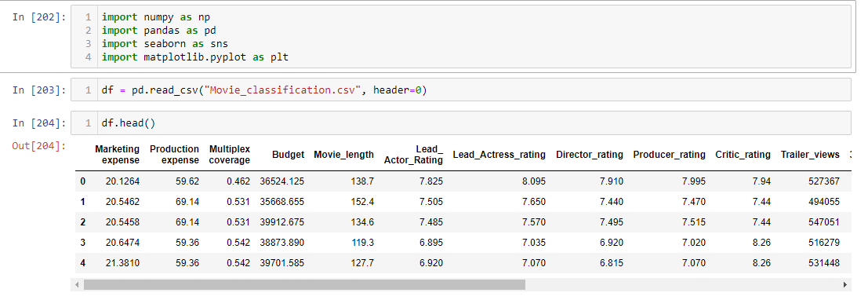This screenshot has height=300, width=868.
Task: Click the horizontal scrollbar thumb under the table
Action: coord(304,284)
